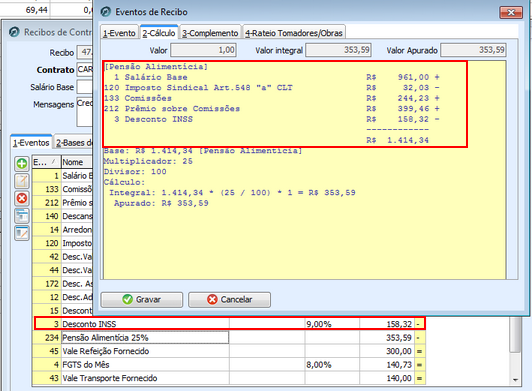532x391 pixels.
Task: Click the calendar sheet icon in sidebar
Action: (22, 216)
